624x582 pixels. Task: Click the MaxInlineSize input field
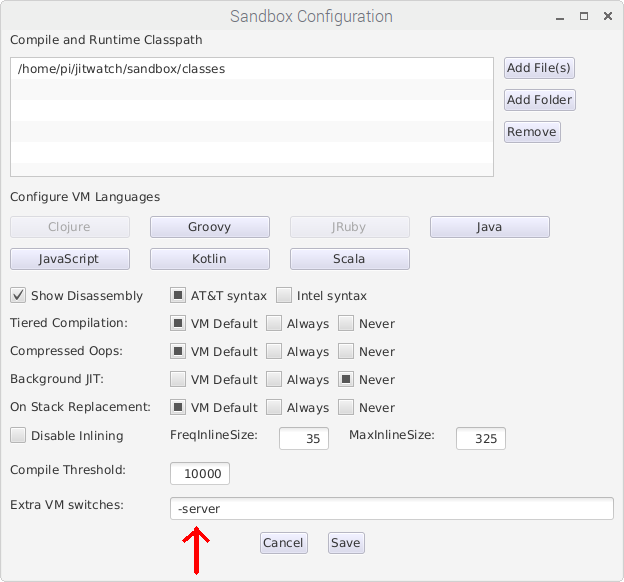[x=481, y=439]
